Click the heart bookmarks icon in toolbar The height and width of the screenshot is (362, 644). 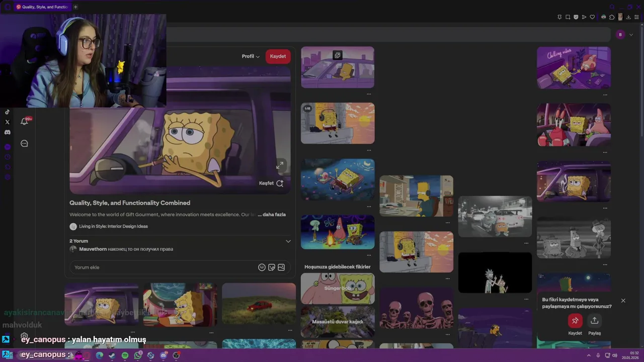pos(593,17)
